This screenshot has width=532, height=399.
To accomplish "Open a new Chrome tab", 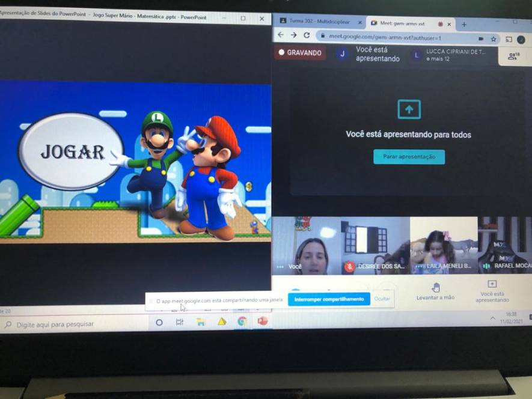I will tap(463, 24).
